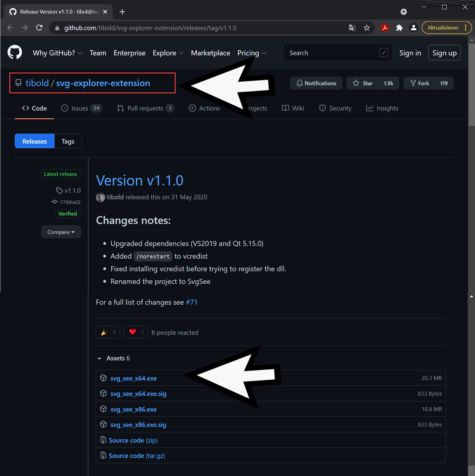This screenshot has width=475, height=476.
Task: Open the v1.1.0 tag link
Action: pos(68,191)
